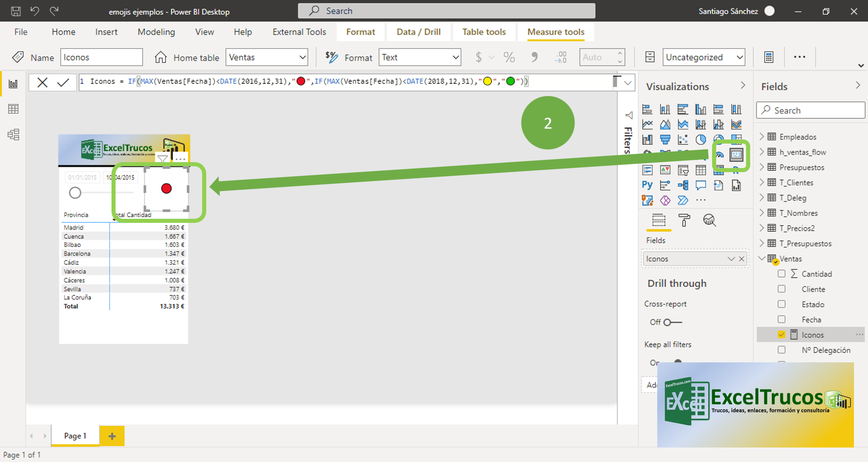Add a new page with plus button
The height and width of the screenshot is (462, 868).
click(x=112, y=436)
